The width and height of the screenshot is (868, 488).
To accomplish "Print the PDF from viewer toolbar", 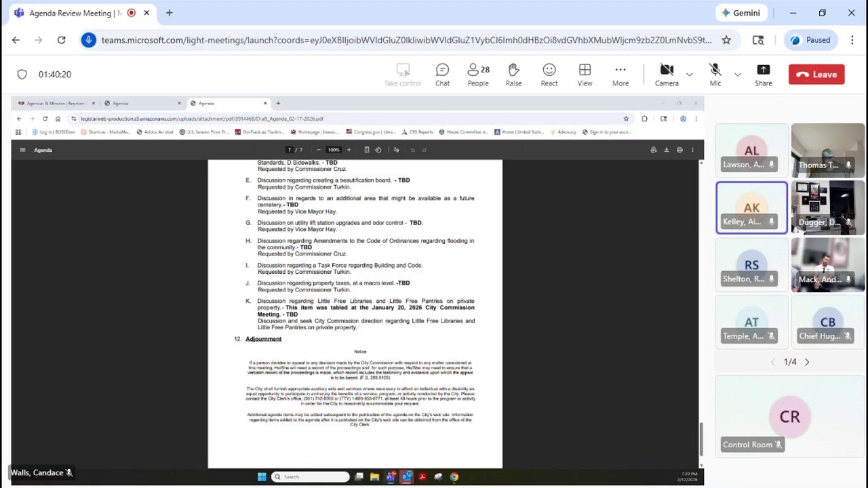I will coord(679,150).
